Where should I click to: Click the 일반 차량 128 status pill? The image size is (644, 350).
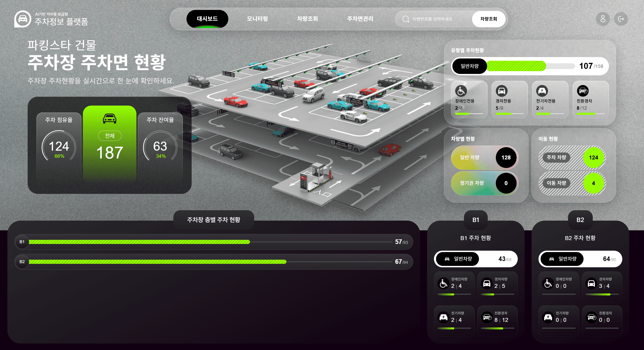point(485,157)
